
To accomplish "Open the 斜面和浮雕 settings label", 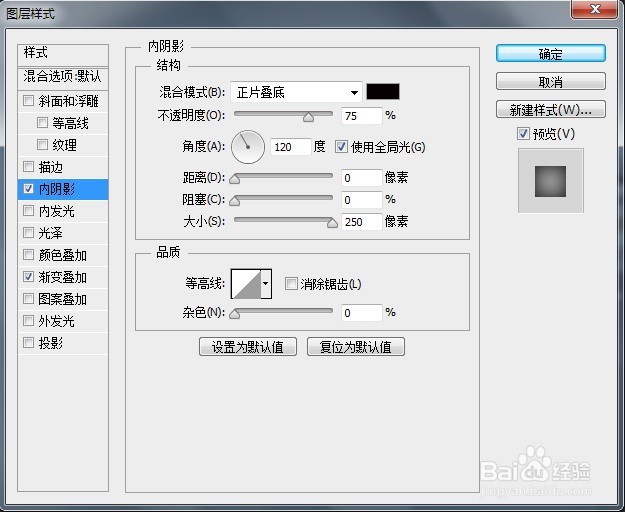I will pos(69,101).
